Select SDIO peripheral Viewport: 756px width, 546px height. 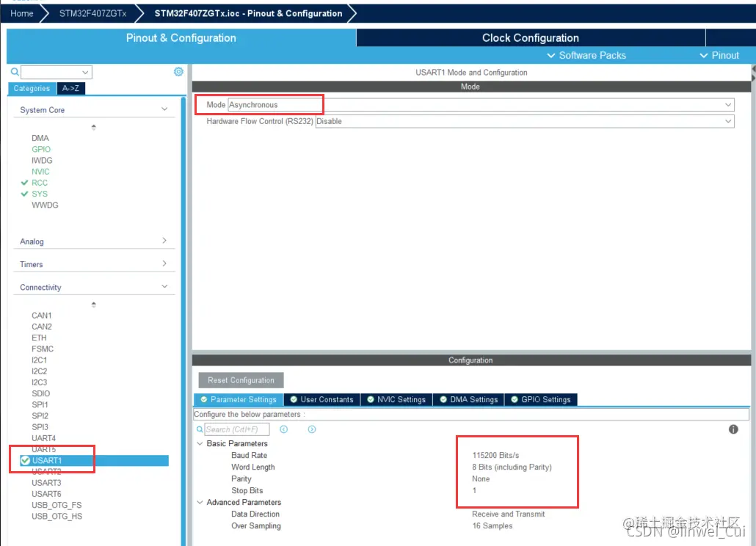[40, 393]
